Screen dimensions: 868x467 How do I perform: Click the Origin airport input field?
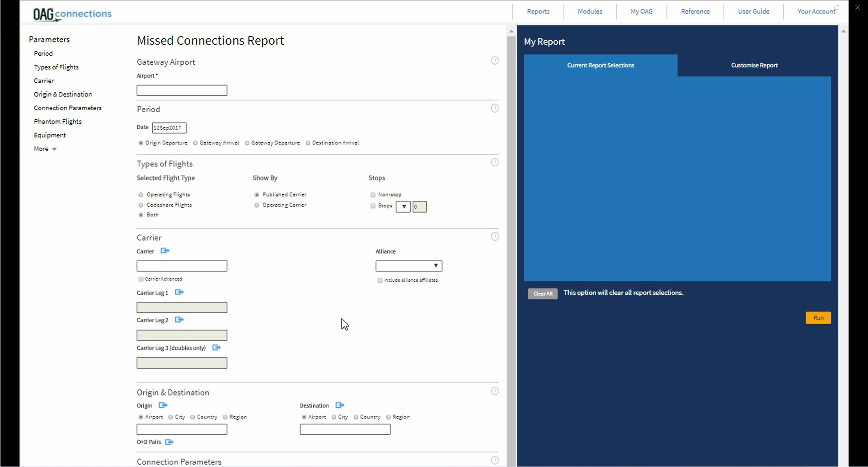tap(182, 429)
